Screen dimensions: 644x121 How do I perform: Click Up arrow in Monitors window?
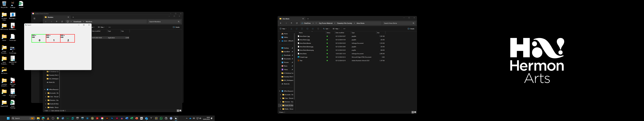point(57,22)
